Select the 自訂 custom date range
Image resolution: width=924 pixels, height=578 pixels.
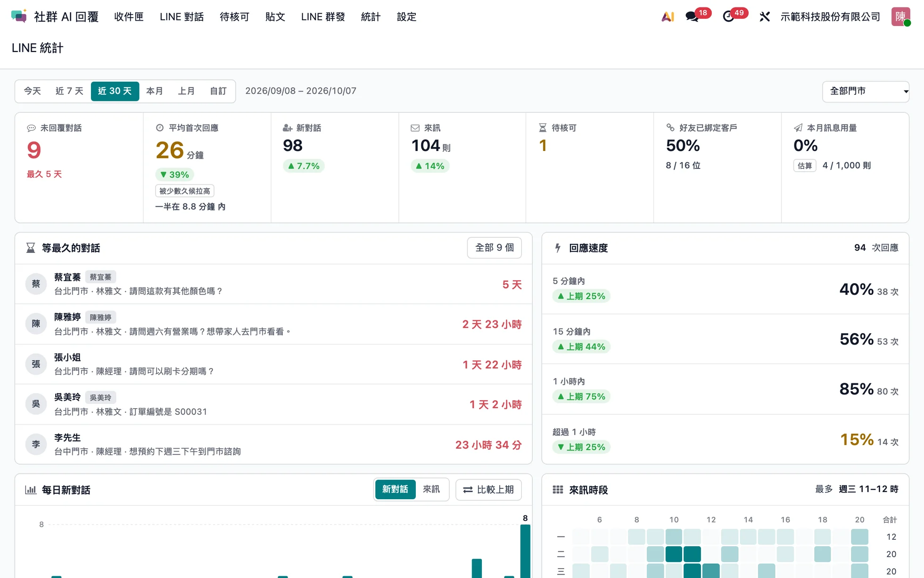(218, 91)
